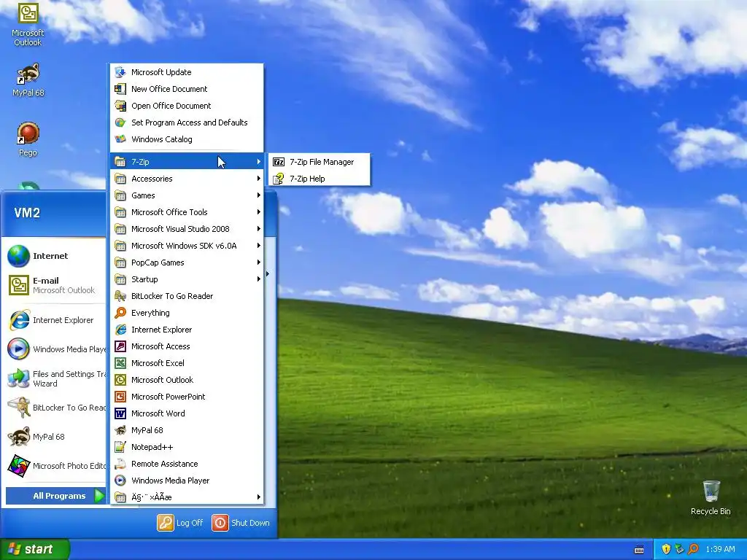The height and width of the screenshot is (560, 747).
Task: Click the 7-Zip File Manager icon
Action: pyautogui.click(x=279, y=162)
